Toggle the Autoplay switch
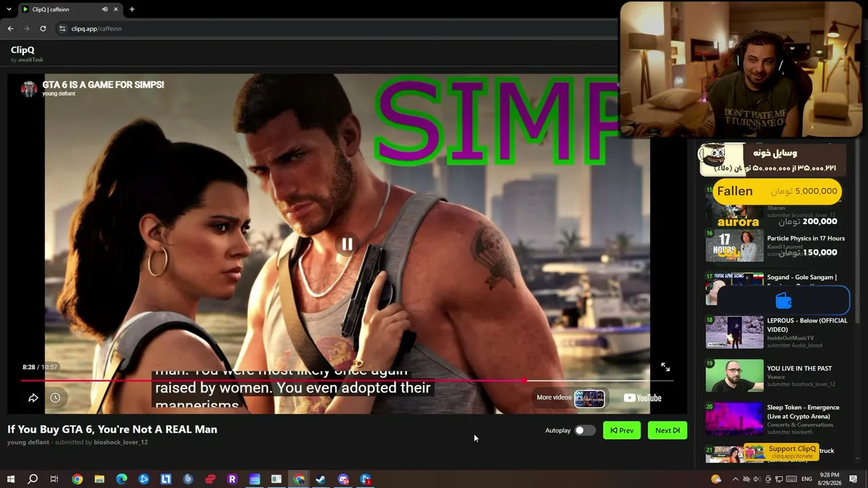This screenshot has height=488, width=868. [x=585, y=430]
